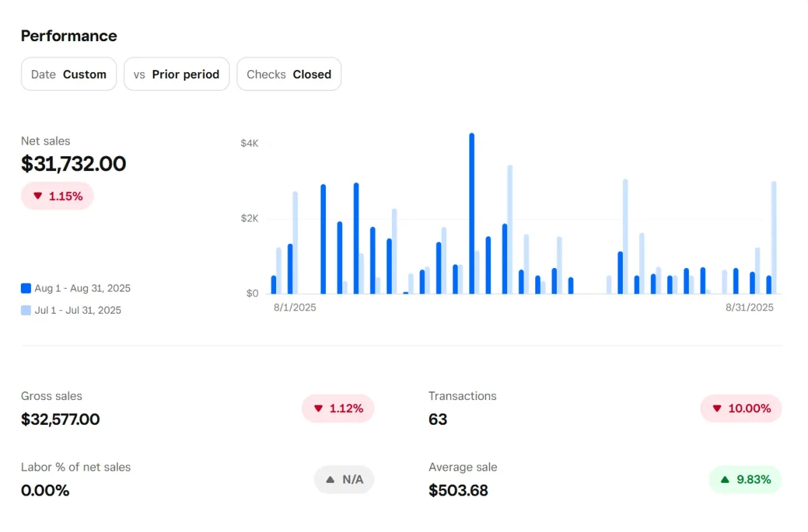This screenshot has height=532, width=808.
Task: Toggle the Jul 1 - Jul 31, 2025 legend label
Action: (77, 310)
